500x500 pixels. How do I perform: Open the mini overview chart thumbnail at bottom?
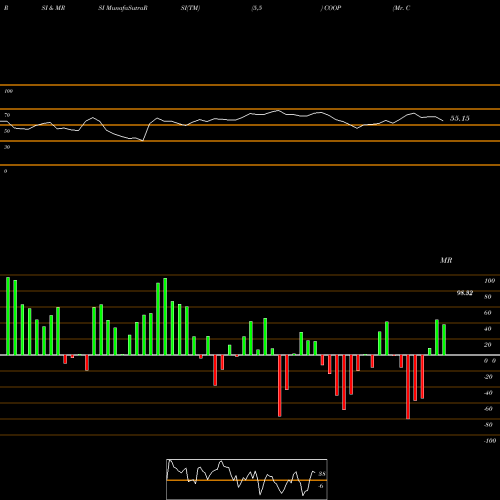coord(247,479)
